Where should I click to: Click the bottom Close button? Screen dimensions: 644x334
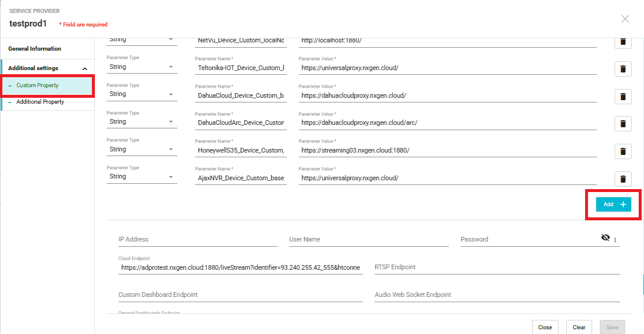(x=544, y=328)
